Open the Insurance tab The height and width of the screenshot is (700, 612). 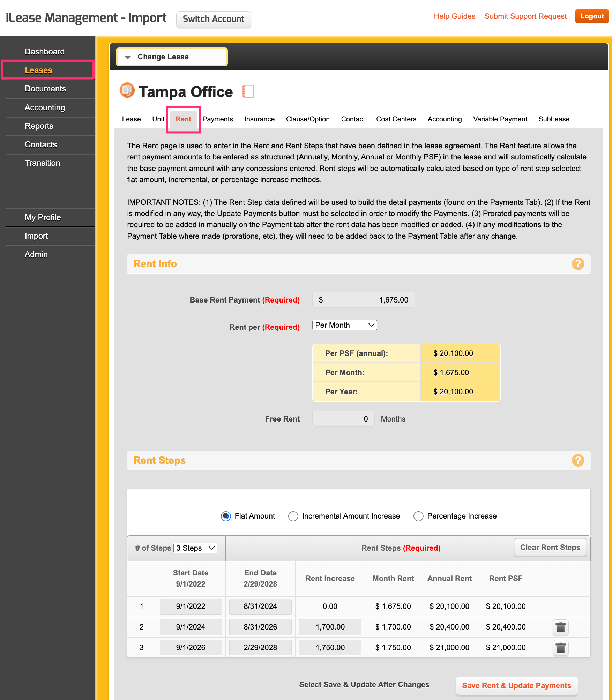click(260, 119)
